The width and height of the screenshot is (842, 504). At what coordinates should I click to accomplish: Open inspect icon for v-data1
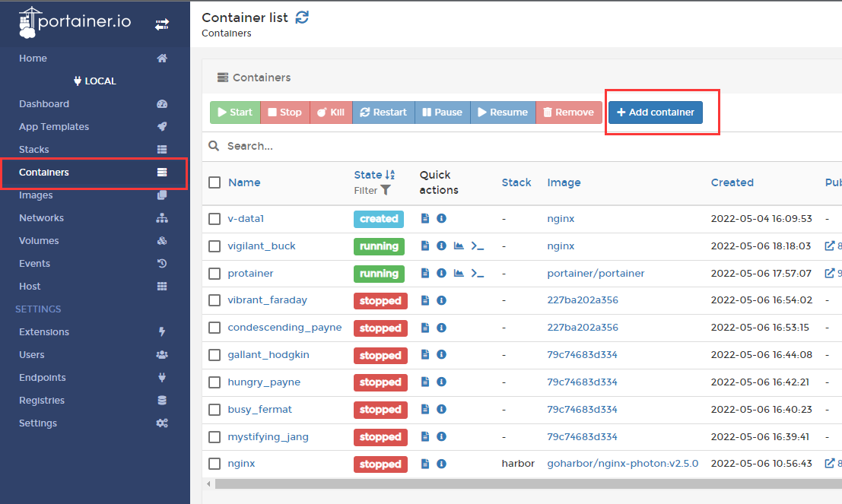click(x=441, y=218)
